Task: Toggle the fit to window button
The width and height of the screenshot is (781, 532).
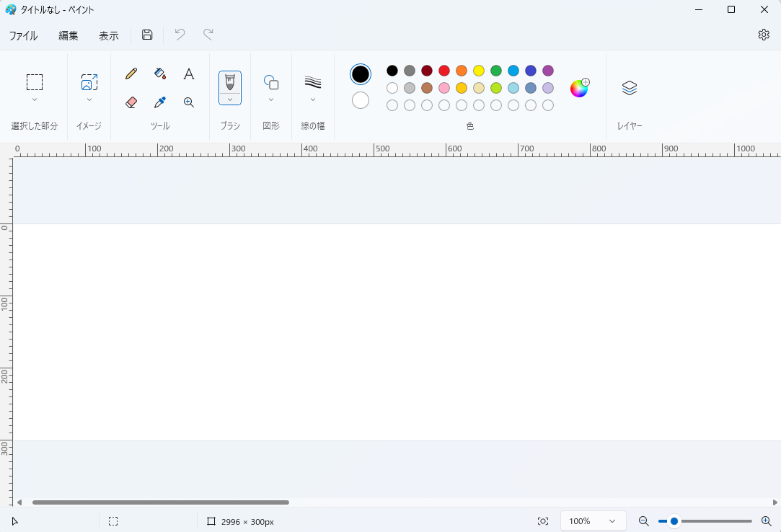Action: (543, 521)
